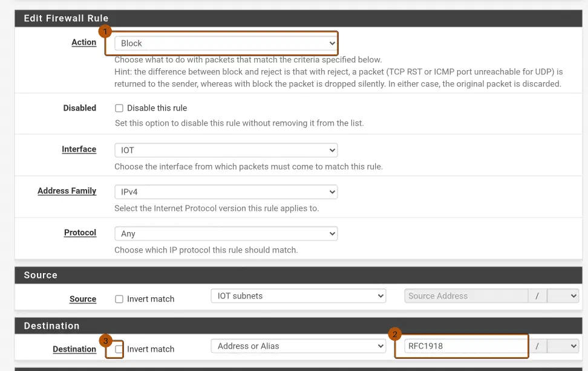This screenshot has width=588, height=371.
Task: Open the Action dropdown set to Block
Action: [x=226, y=44]
